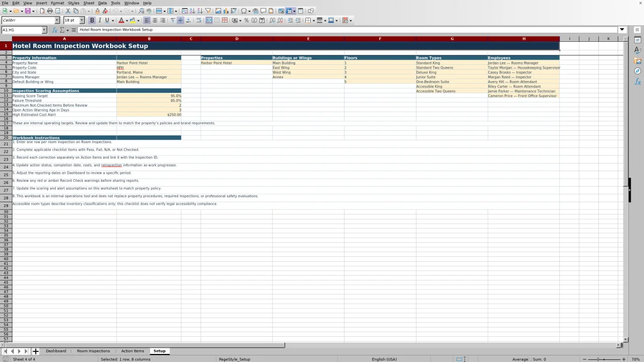Click the Clone Formatting paintbrush icon

click(97, 11)
